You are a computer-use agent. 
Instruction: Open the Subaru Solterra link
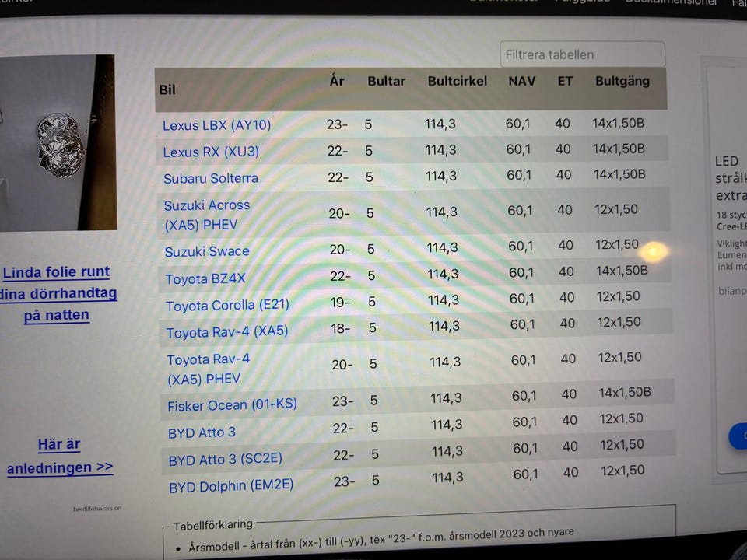pos(211,178)
